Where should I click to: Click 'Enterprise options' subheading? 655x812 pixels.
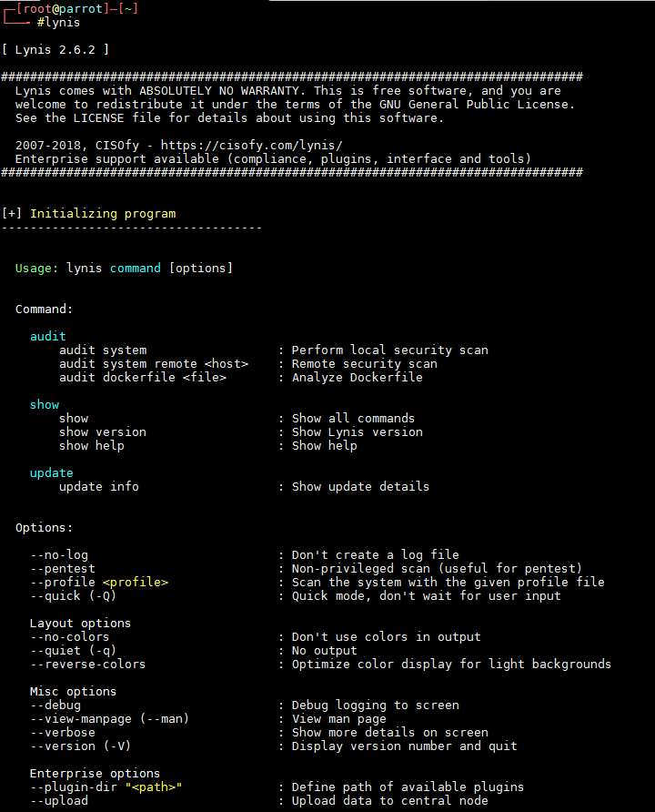(x=95, y=774)
